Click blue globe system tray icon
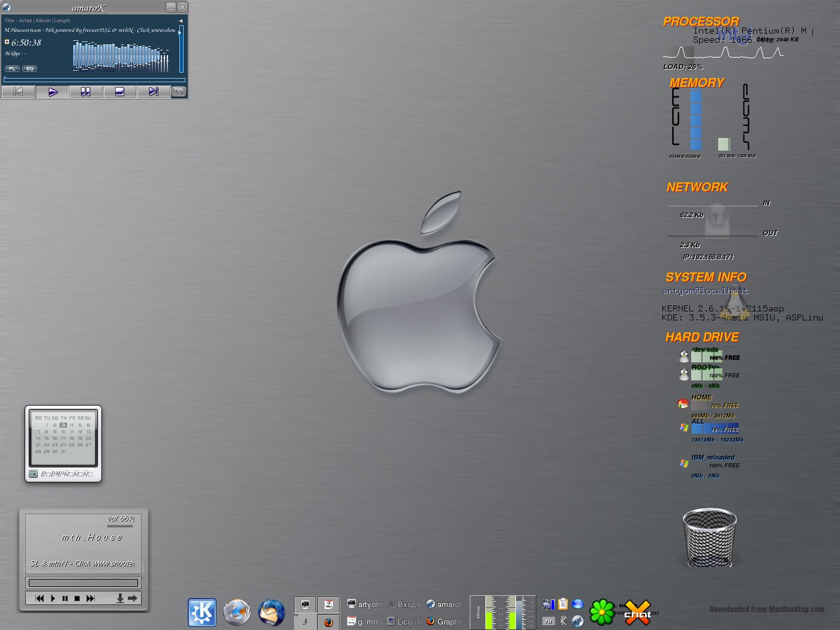Viewport: 840px width, 630px height. click(578, 604)
